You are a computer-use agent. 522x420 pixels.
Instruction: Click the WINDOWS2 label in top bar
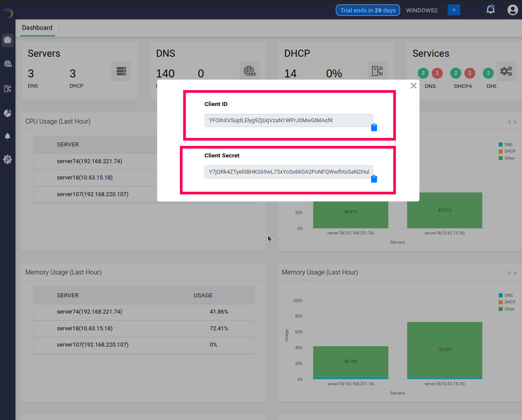[422, 10]
